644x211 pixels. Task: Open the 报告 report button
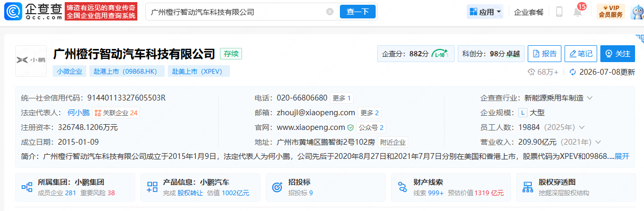(545, 54)
